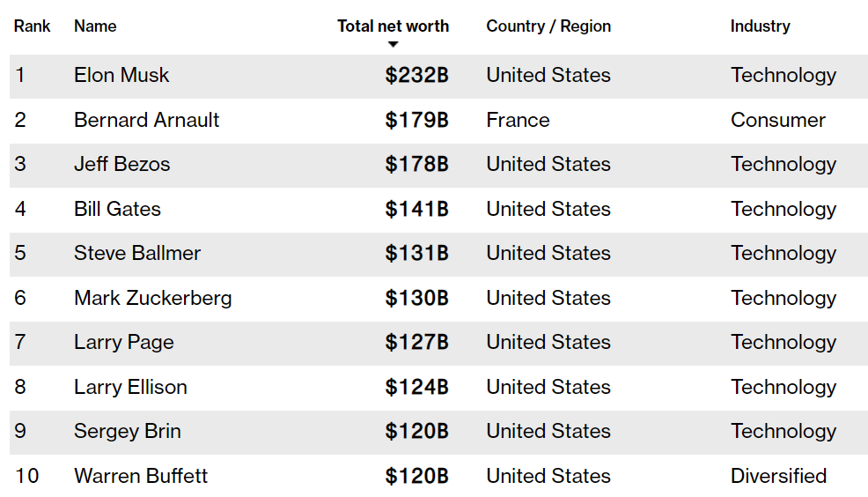Click the Total net worth header
868x497 pixels.
(x=393, y=26)
